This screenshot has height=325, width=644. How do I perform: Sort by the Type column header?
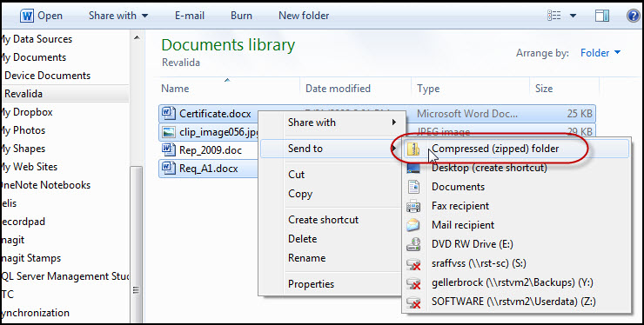pyautogui.click(x=428, y=89)
